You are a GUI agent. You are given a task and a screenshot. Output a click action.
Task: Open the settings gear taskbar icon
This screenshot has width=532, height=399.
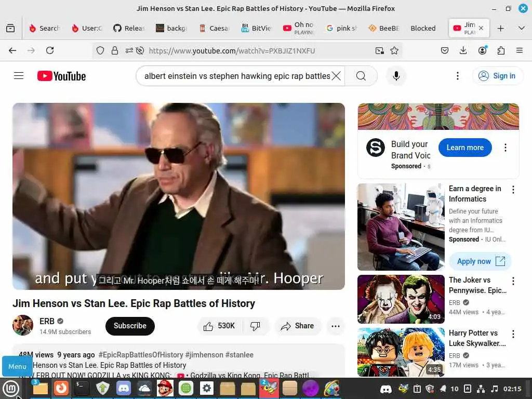click(x=207, y=388)
